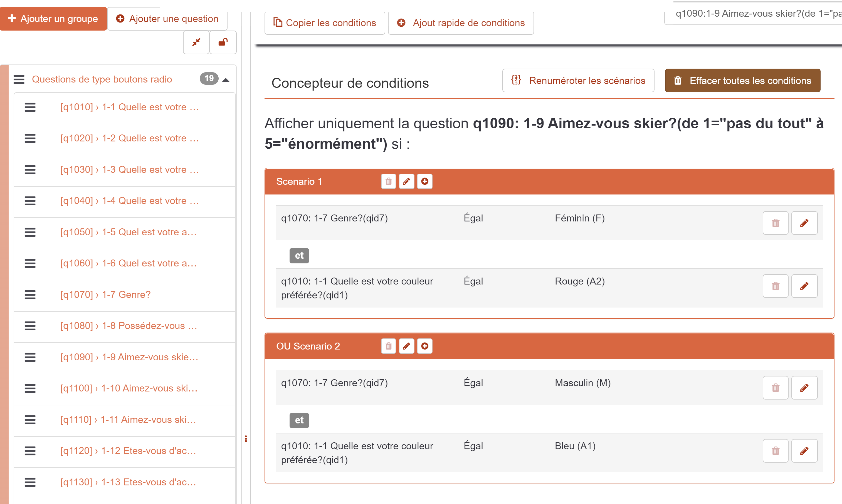Add a condition to Scenario 2 with the plus icon
The height and width of the screenshot is (504, 842).
click(424, 346)
